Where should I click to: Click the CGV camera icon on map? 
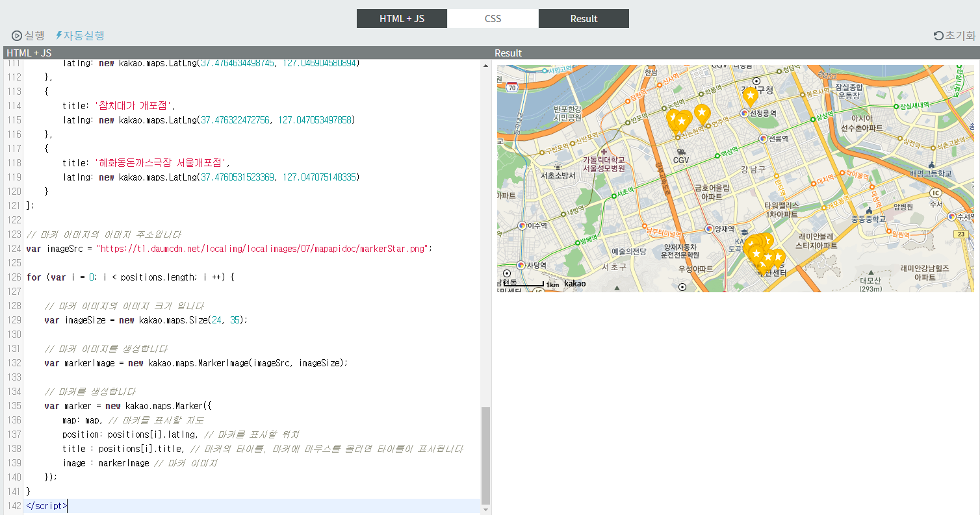681,151
